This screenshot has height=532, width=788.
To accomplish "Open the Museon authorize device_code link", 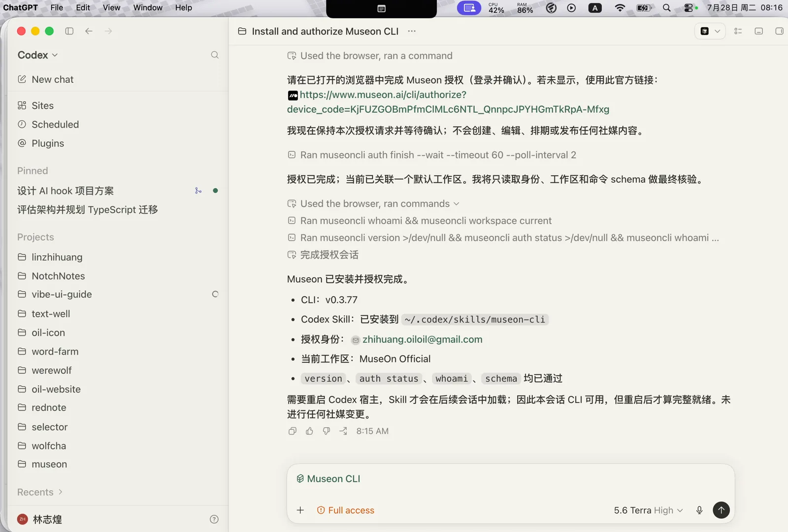I will coord(448,102).
